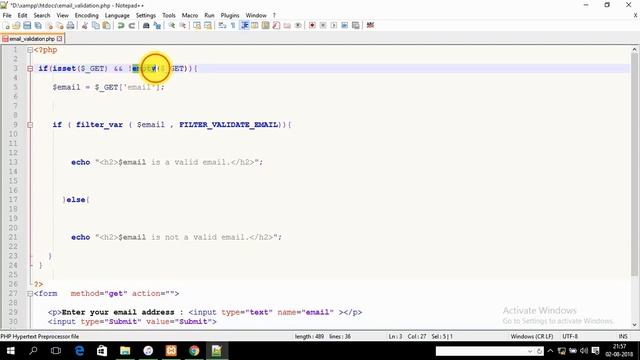
Task: Click the Redo toolbar icon
Action: click(x=131, y=25)
